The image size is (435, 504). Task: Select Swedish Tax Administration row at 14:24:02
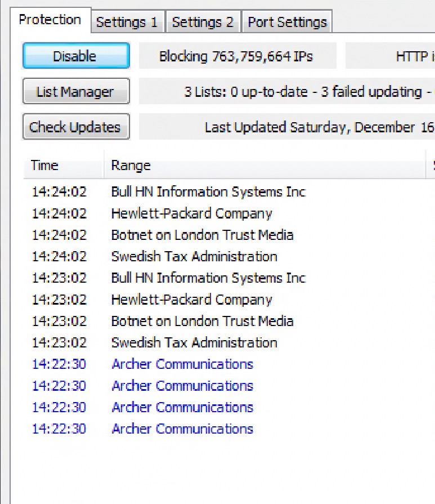coord(194,256)
